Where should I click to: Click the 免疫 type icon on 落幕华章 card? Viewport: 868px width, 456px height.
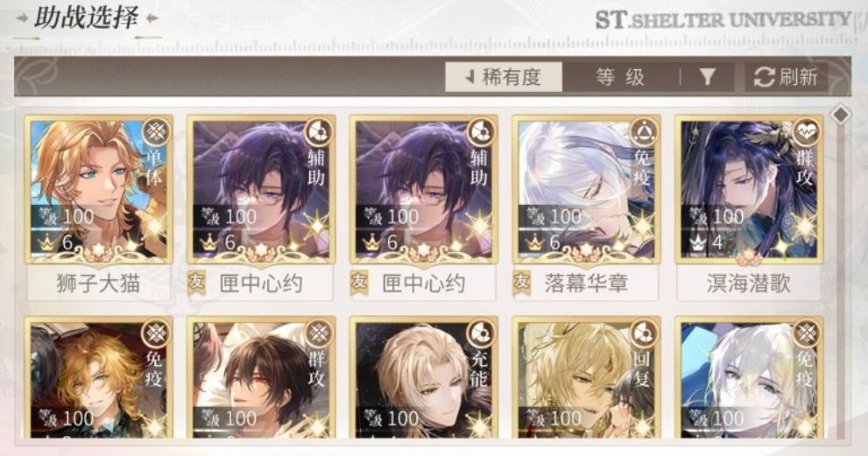[643, 132]
